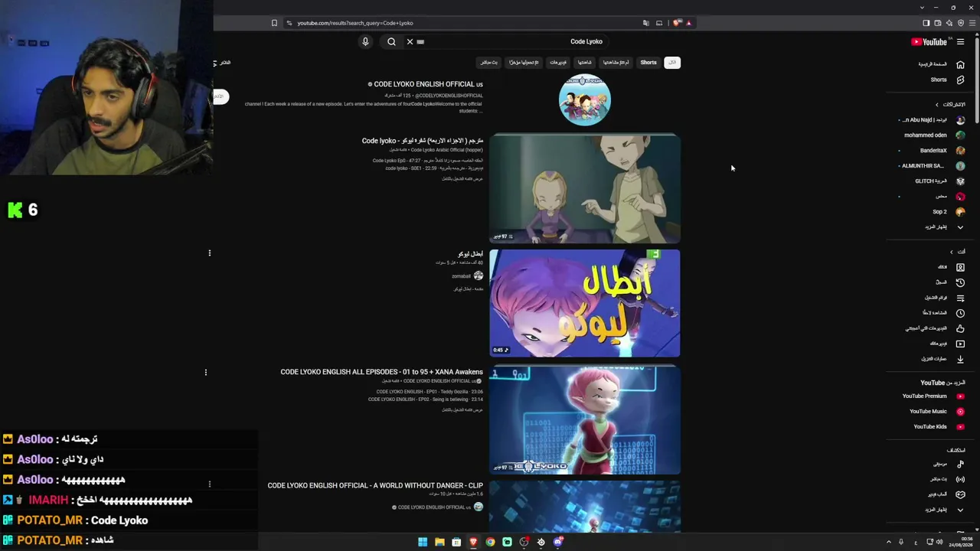The width and height of the screenshot is (980, 551).
Task: Open the volume control in system tray
Action: click(939, 542)
